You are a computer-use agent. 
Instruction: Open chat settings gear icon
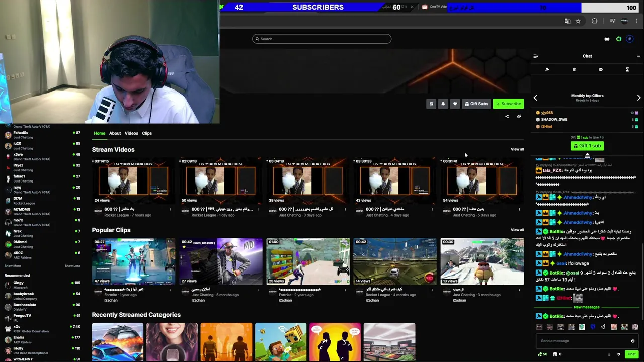pyautogui.click(x=619, y=354)
